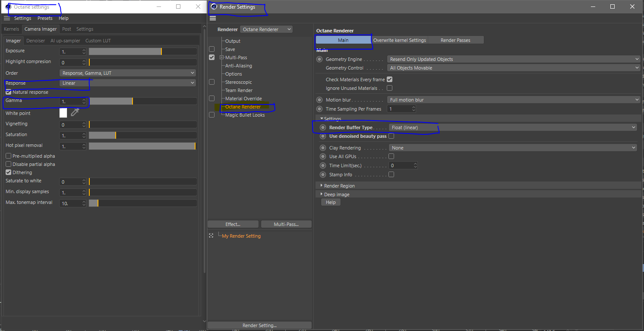Enable Pre-multiplied alpha
This screenshot has width=644, height=331.
(x=8, y=156)
